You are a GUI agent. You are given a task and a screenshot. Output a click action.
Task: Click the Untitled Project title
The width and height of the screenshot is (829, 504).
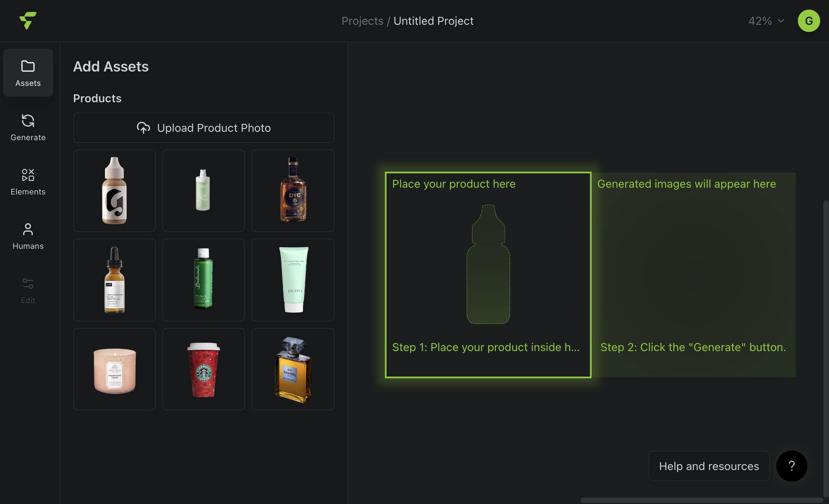[x=433, y=21]
